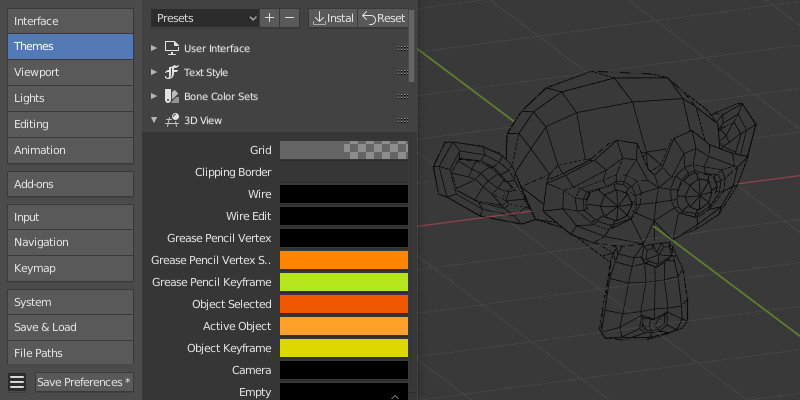
Task: Open the Grease Pencil Vertex color swatch
Action: click(344, 238)
